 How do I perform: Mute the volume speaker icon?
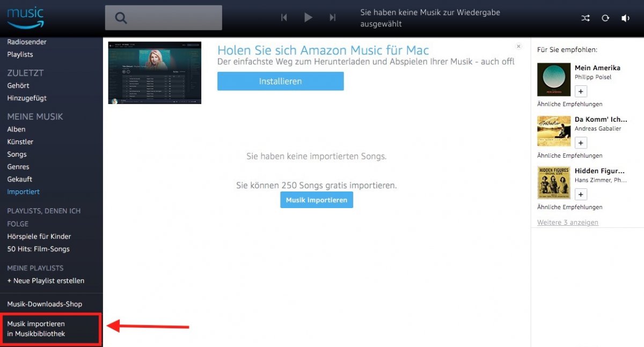[x=626, y=18]
